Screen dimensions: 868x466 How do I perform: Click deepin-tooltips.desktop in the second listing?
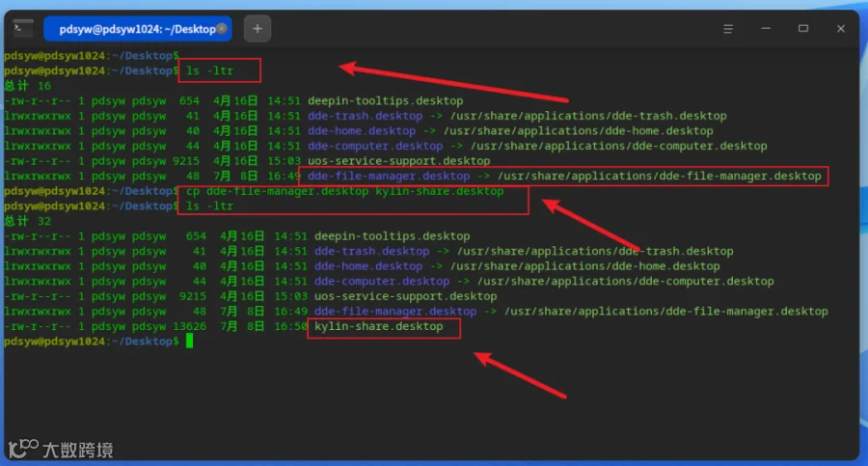[x=392, y=236]
